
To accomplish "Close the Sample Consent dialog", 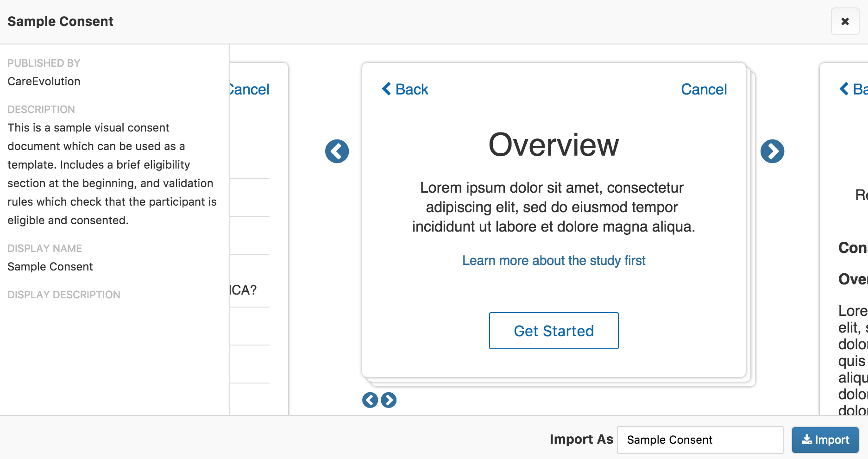I will click(845, 21).
